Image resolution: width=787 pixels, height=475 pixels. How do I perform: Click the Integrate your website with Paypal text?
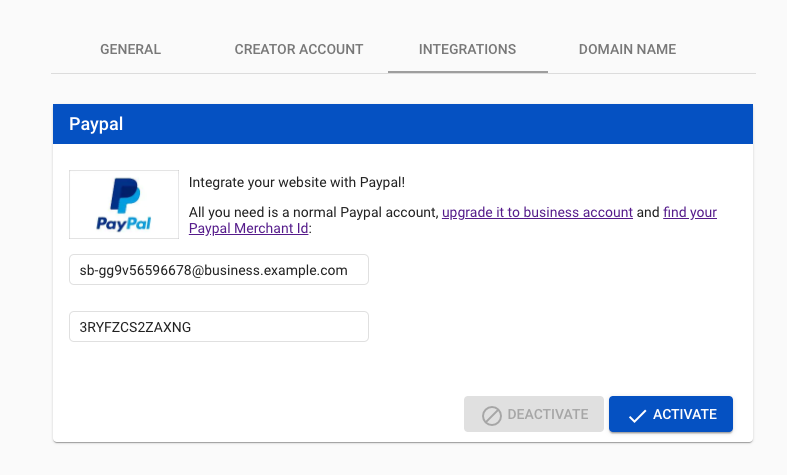point(297,182)
